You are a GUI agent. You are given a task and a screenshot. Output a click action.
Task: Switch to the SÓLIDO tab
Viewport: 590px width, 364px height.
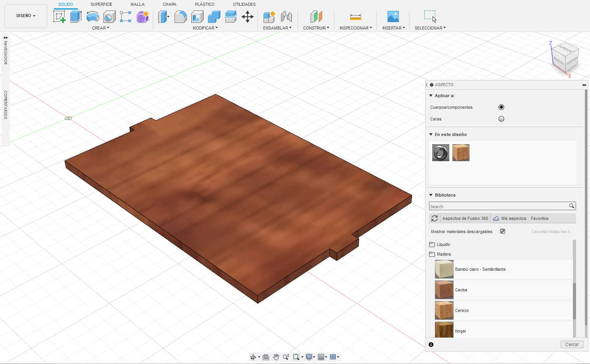[66, 4]
